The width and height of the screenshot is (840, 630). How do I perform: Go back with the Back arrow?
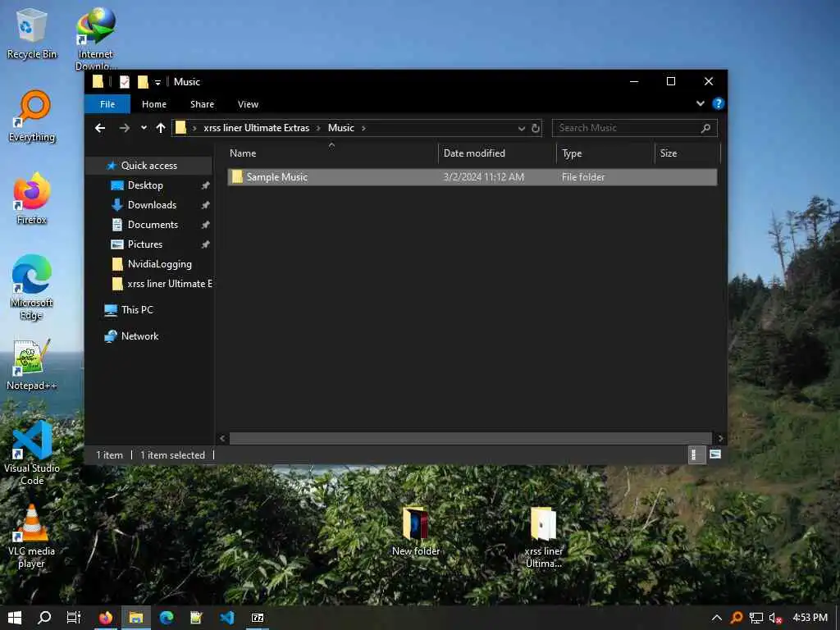coord(99,128)
